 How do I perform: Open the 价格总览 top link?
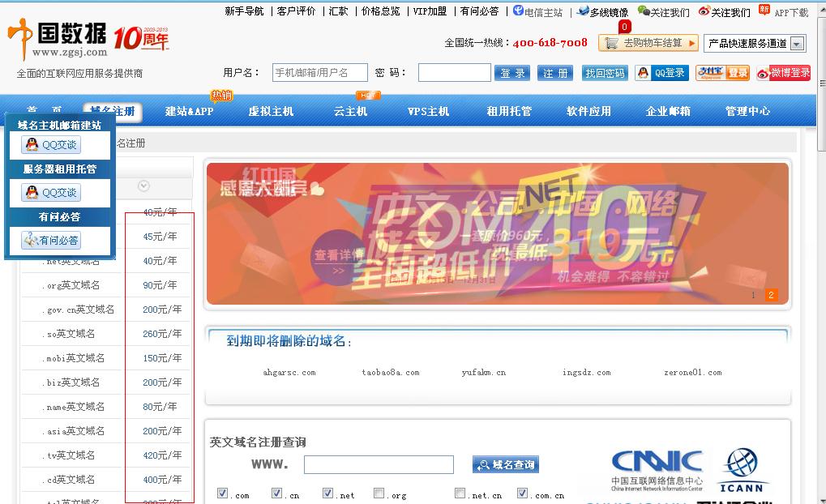[x=381, y=11]
